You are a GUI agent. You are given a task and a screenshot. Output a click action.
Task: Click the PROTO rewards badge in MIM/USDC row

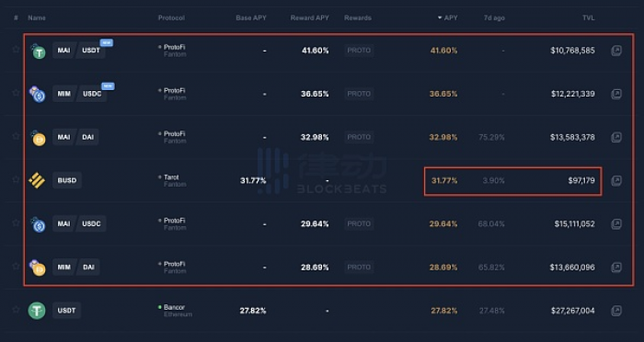pyautogui.click(x=359, y=94)
